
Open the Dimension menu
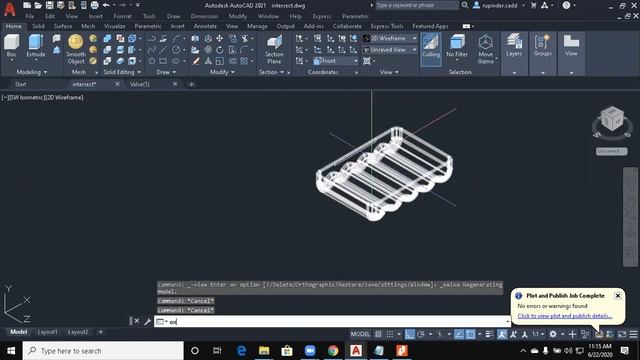[204, 16]
